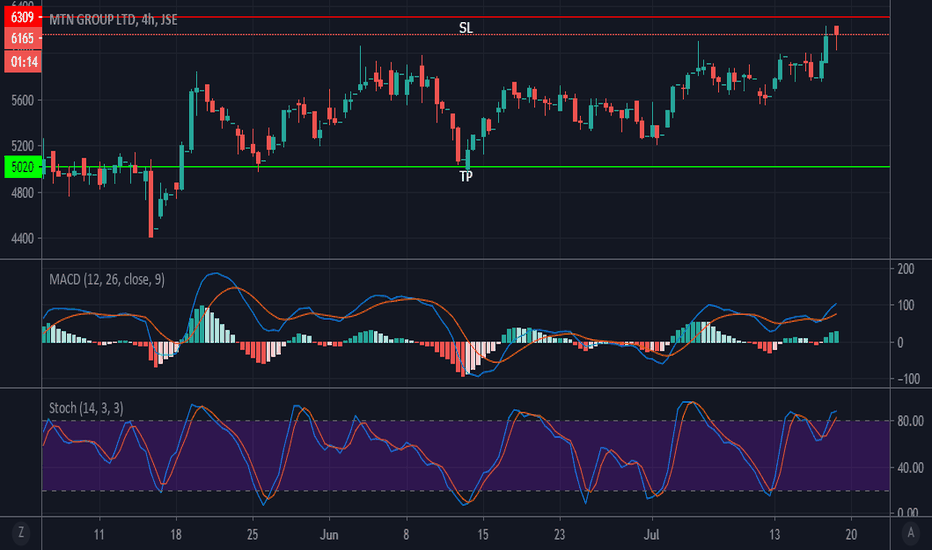The image size is (932, 550).
Task: Click the MACD 200 scale value
Action: click(906, 269)
